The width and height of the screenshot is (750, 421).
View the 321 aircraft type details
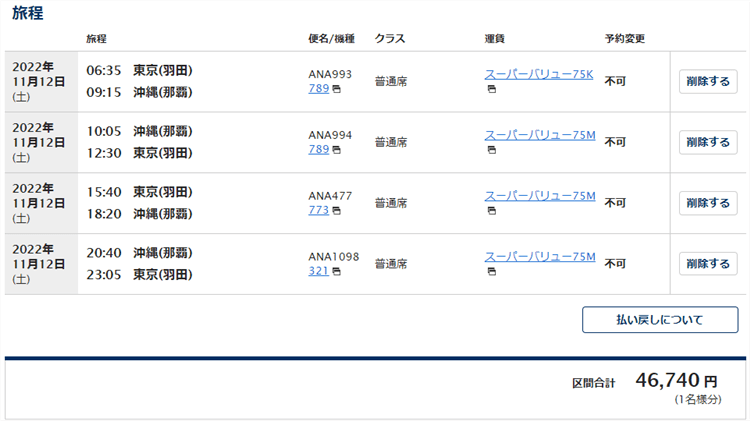tap(319, 272)
